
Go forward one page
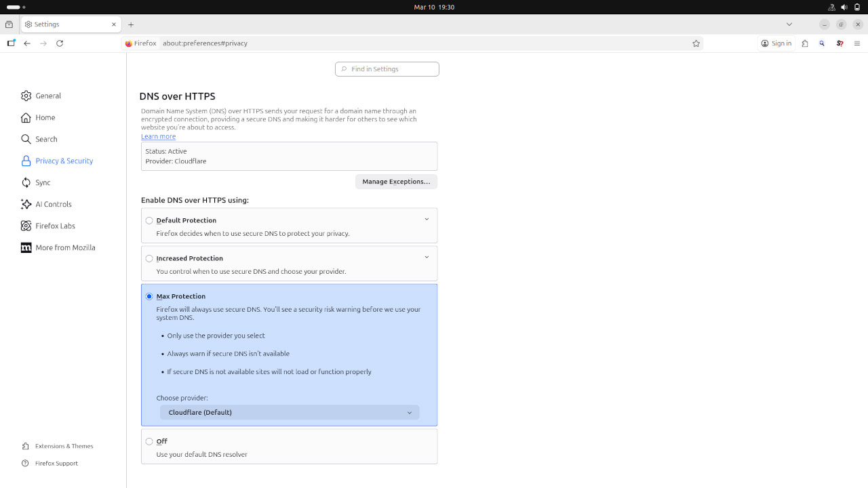point(43,43)
